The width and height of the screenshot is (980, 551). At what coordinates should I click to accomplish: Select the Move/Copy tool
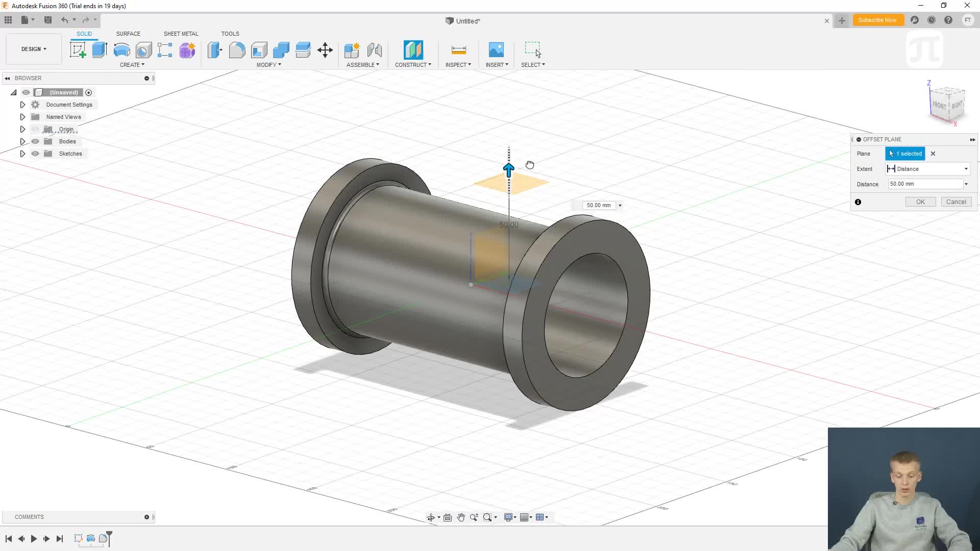tap(325, 50)
